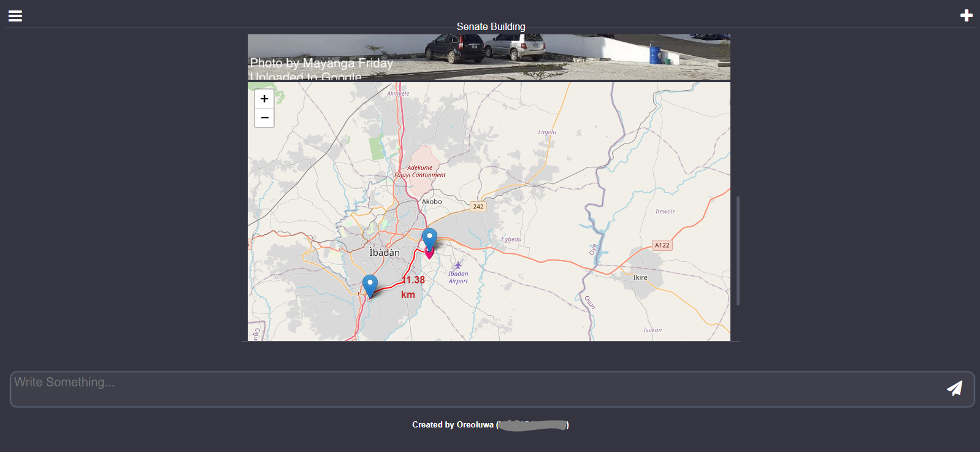Click the Created by Oreoluwa footer text
This screenshot has width=980, height=452.
coord(453,424)
